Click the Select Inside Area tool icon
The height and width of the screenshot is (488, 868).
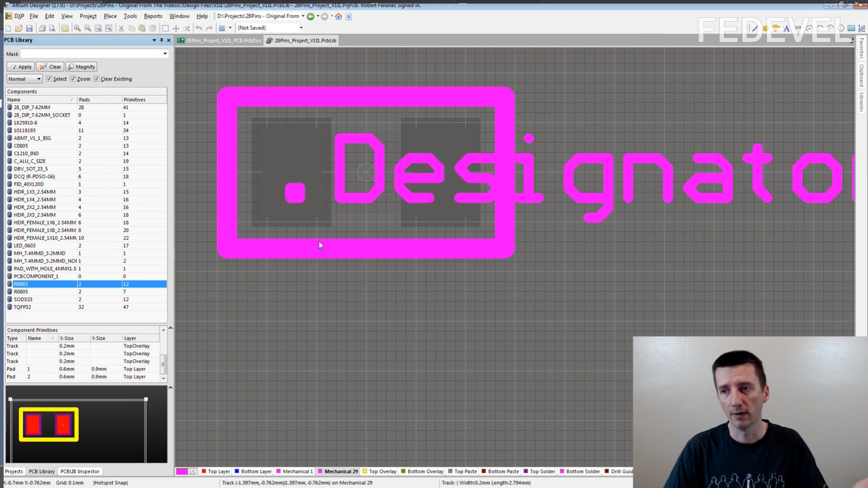[x=165, y=28]
